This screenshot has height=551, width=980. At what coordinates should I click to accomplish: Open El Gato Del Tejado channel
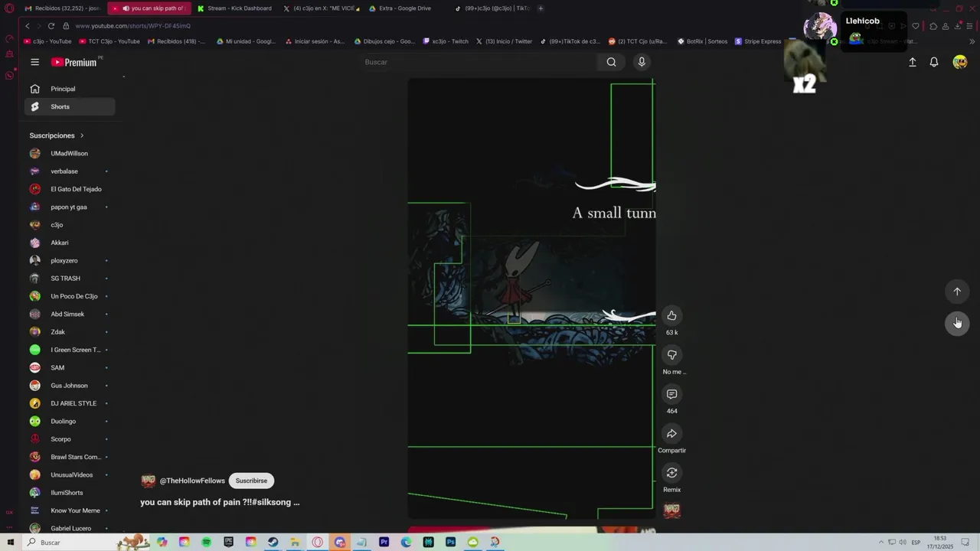[x=70, y=189]
